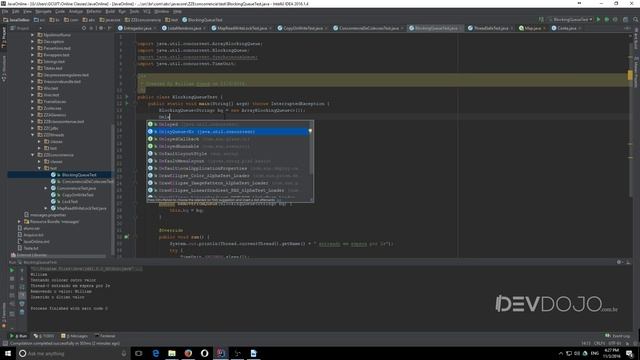This screenshot has height=360, width=640.
Task: Open Task View on the taskbar
Action: [139, 353]
